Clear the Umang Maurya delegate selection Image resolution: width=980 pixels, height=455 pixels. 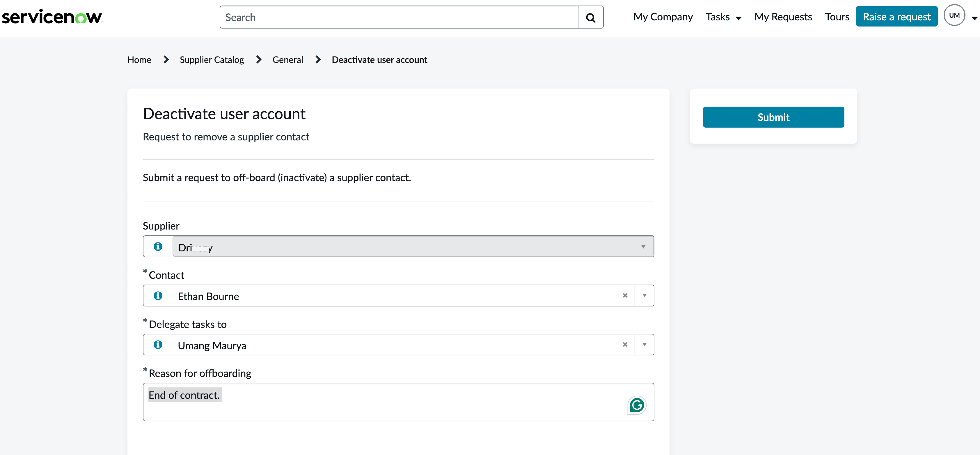pyautogui.click(x=625, y=345)
